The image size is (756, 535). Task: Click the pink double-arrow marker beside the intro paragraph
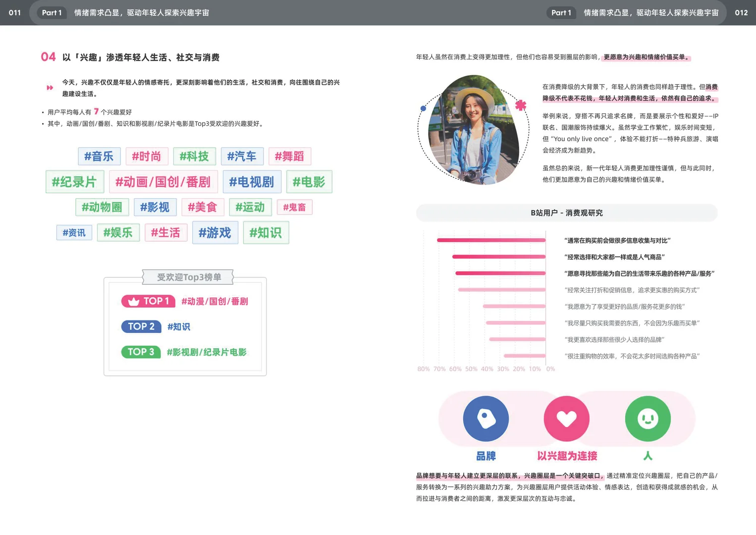pos(50,87)
